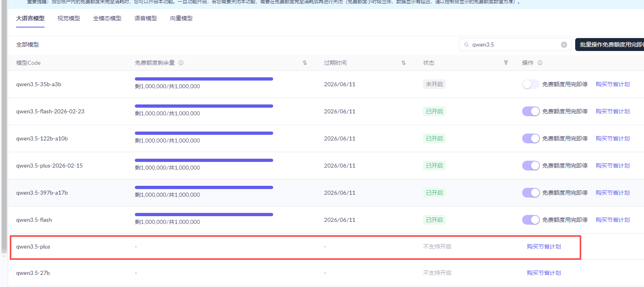This screenshot has width=644, height=287.
Task: Turn off the qwen3.5-122b-a10b switch
Action: coord(531,138)
